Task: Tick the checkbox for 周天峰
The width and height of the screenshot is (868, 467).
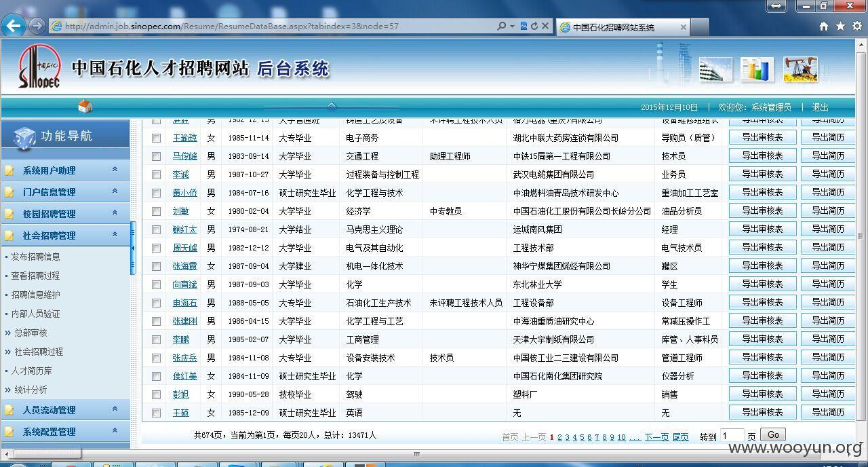Action: [x=157, y=248]
